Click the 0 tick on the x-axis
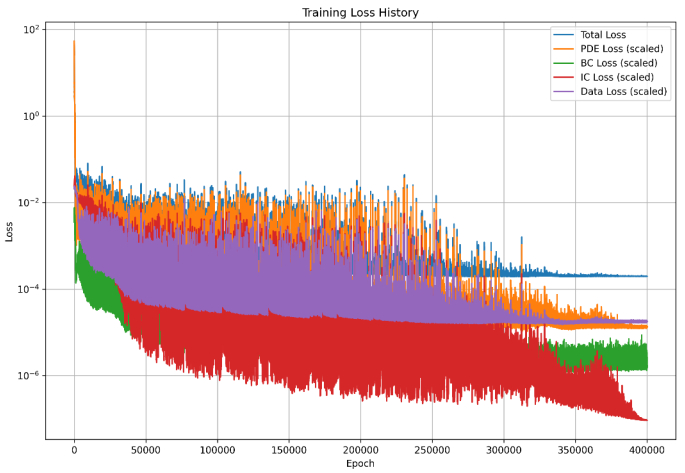This screenshot has height=473, width=685. point(74,449)
